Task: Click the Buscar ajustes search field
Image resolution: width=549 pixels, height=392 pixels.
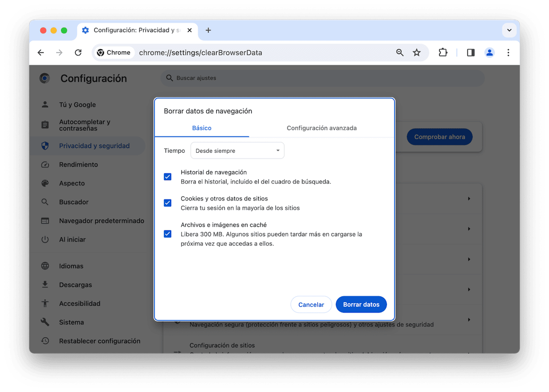Action: (322, 78)
